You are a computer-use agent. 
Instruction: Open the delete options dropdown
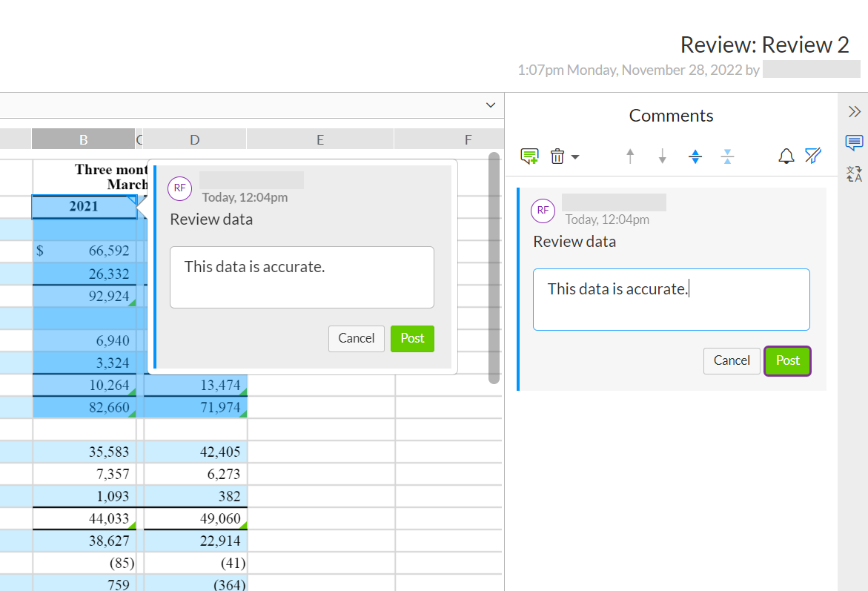[573, 156]
